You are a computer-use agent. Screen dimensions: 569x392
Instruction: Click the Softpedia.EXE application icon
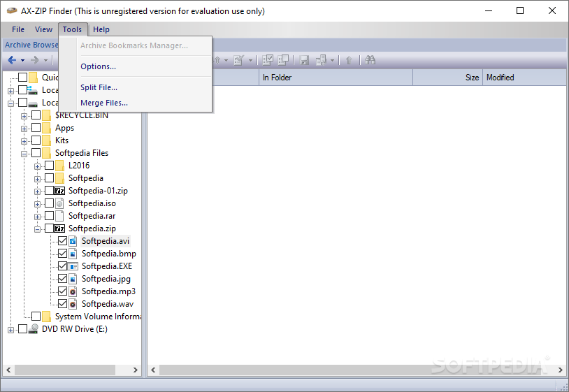pos(73,266)
